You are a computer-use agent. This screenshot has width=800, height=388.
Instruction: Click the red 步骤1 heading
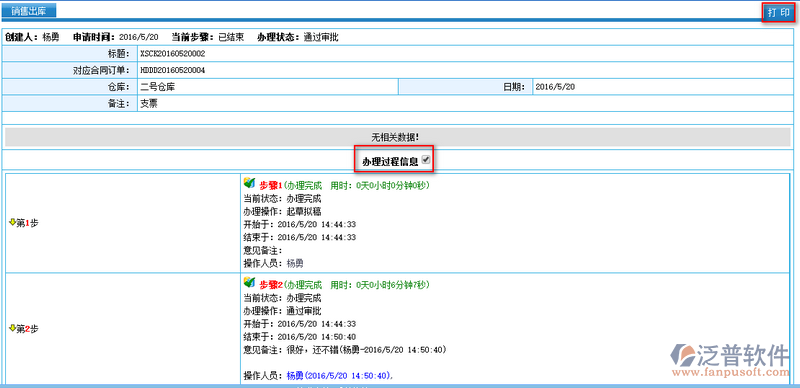[x=271, y=185]
